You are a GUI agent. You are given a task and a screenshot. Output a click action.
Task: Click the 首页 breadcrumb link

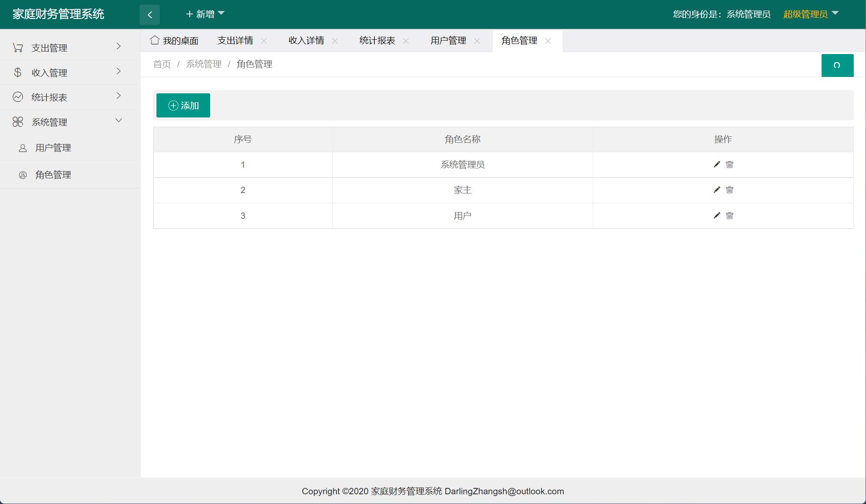click(162, 64)
